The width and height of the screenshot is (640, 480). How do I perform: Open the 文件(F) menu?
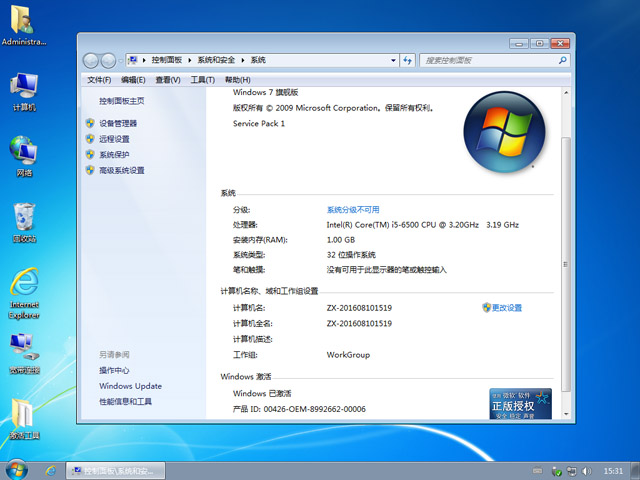99,80
